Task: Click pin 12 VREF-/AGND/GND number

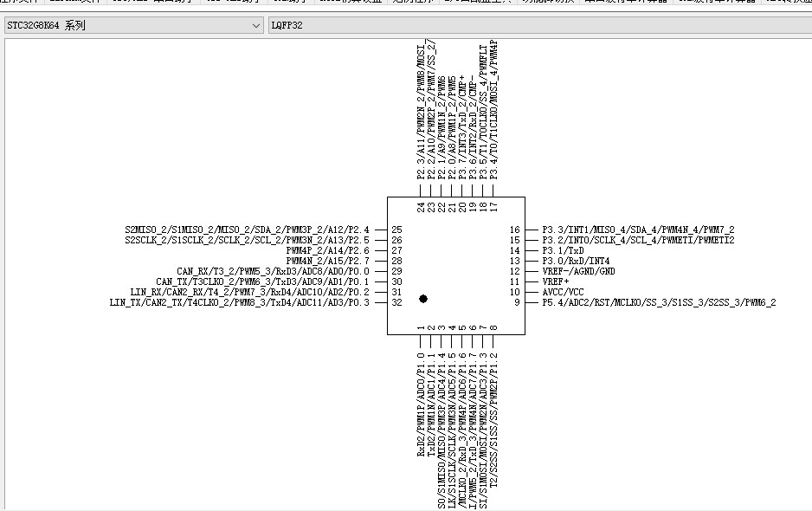Action: coord(515,271)
